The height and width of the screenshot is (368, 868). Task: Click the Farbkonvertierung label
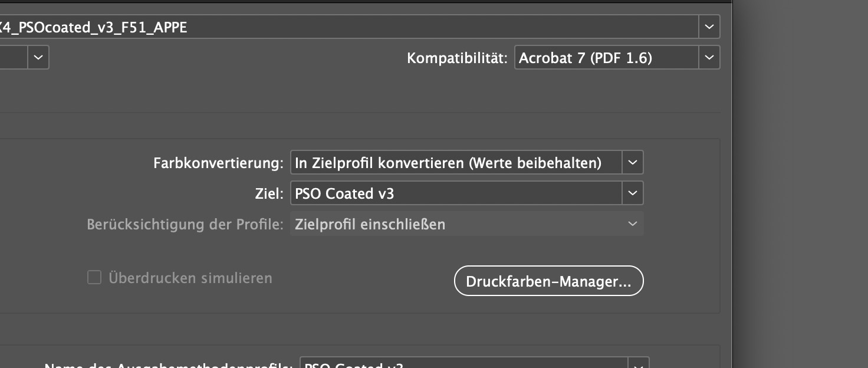[x=218, y=163]
